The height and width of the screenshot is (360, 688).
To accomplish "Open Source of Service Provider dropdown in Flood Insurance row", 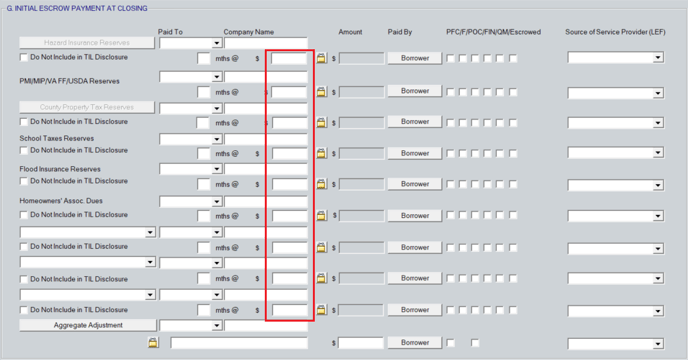I will tap(657, 185).
